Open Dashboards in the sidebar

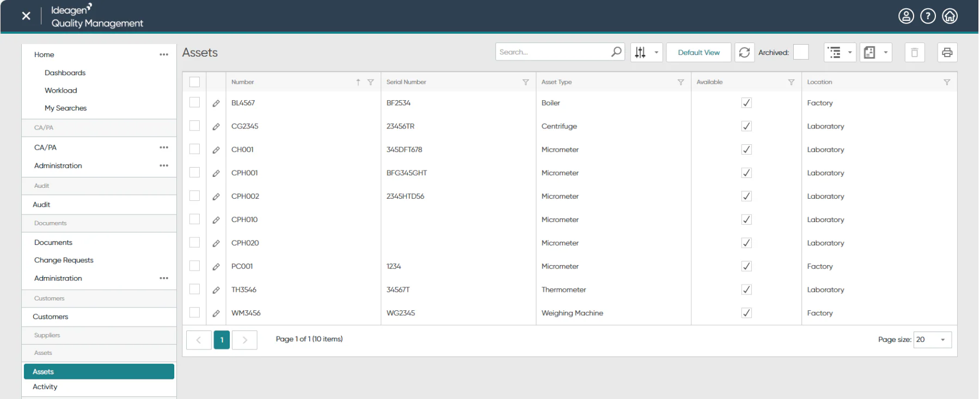point(65,72)
